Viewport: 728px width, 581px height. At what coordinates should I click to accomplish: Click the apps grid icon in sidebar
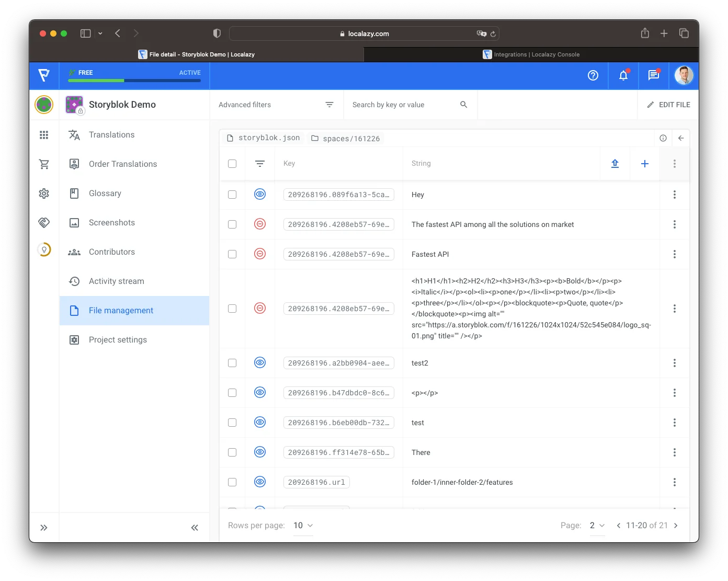tap(44, 135)
